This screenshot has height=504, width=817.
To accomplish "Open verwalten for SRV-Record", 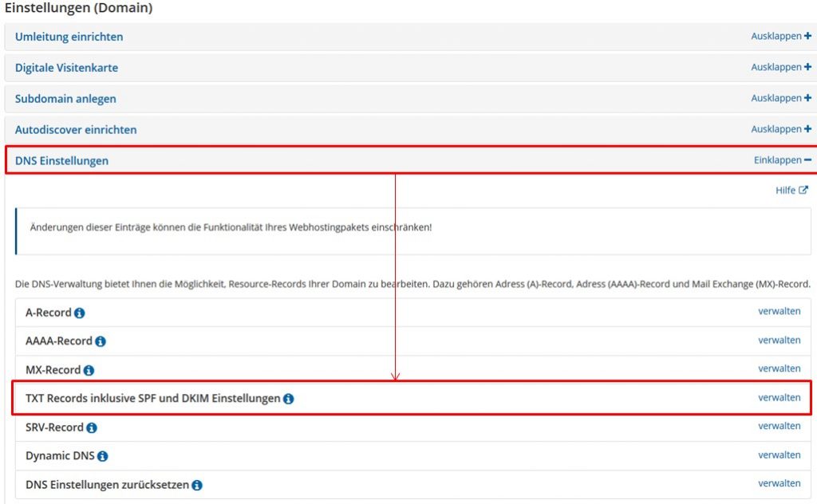I will point(779,427).
